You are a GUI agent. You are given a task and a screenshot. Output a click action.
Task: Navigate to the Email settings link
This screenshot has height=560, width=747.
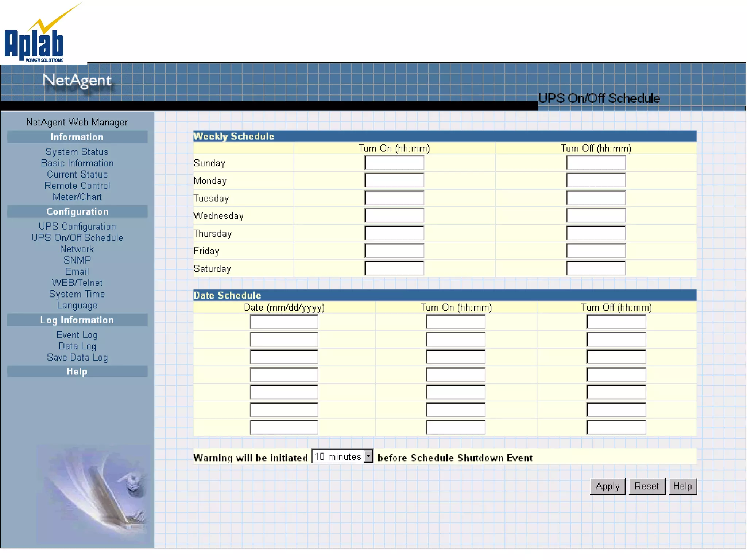77,272
